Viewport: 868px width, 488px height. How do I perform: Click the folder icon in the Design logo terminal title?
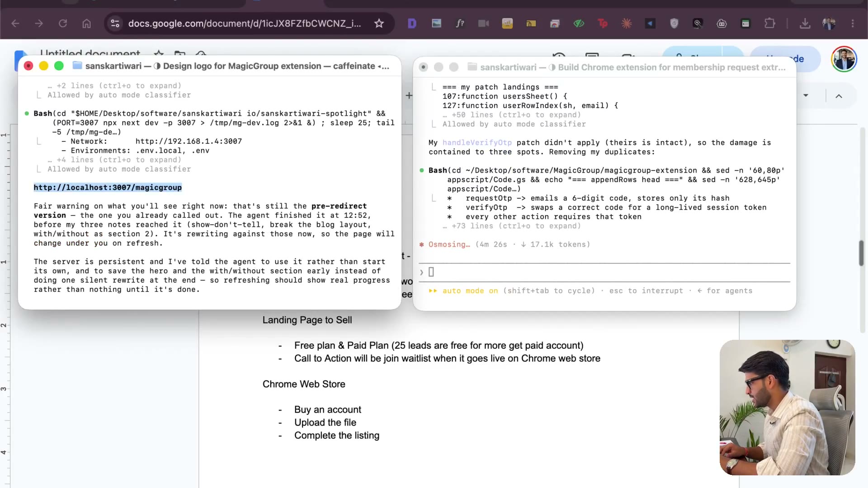(77, 66)
